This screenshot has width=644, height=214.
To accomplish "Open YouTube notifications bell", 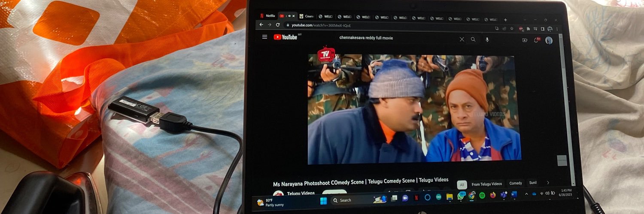I will [x=536, y=40].
